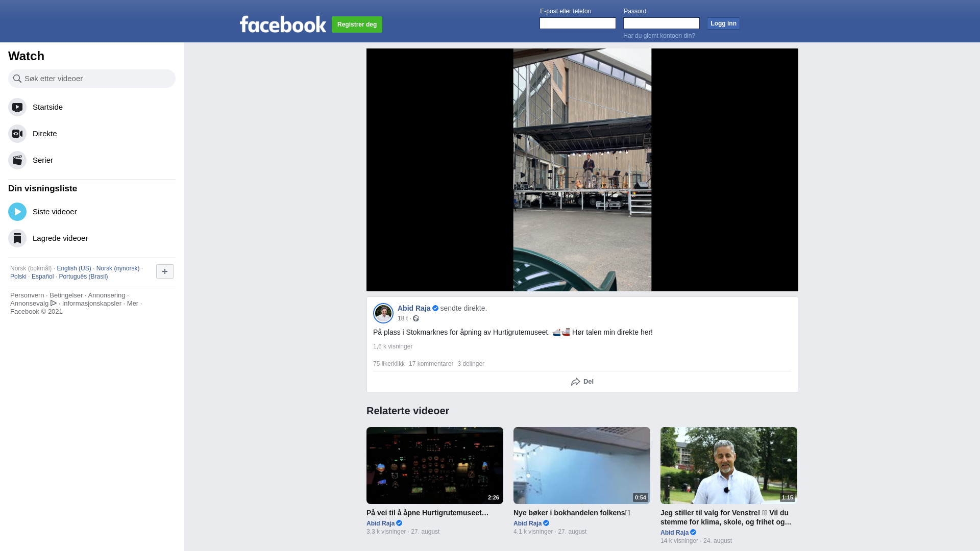
Task: Open the Direkte menu item
Action: pos(92,134)
